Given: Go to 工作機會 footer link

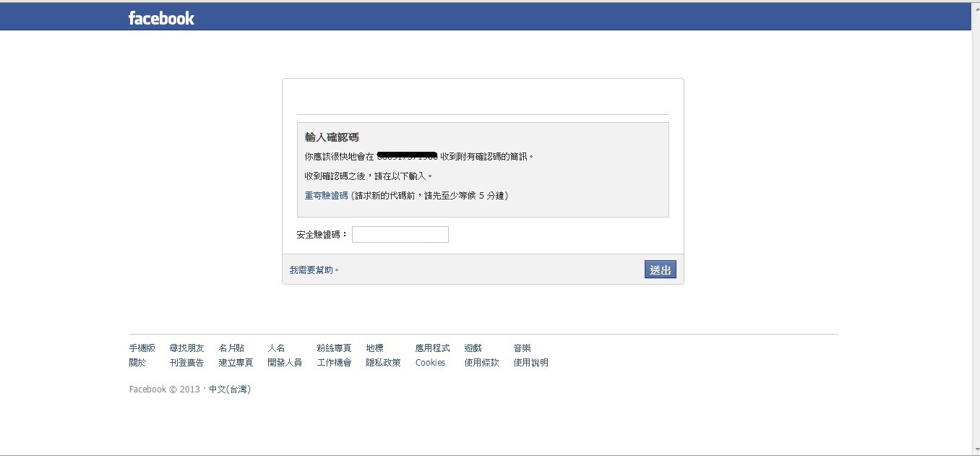Looking at the screenshot, I should coord(334,363).
